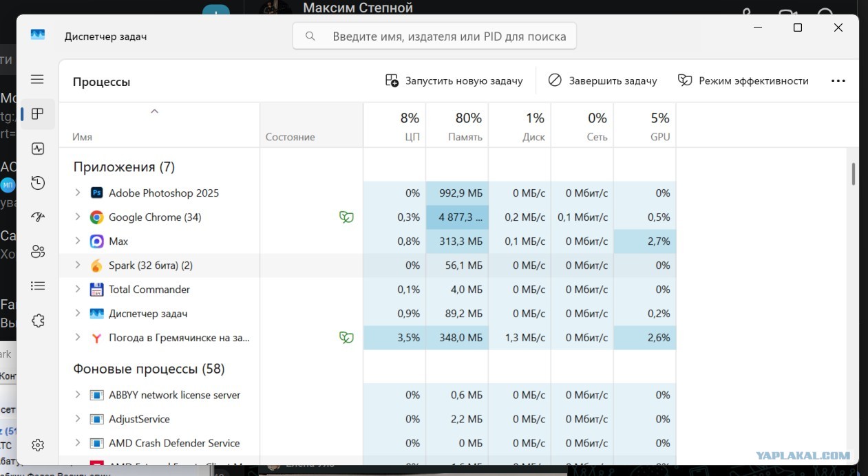Turn on efficiency mode
The height and width of the screenshot is (476, 868).
[743, 80]
